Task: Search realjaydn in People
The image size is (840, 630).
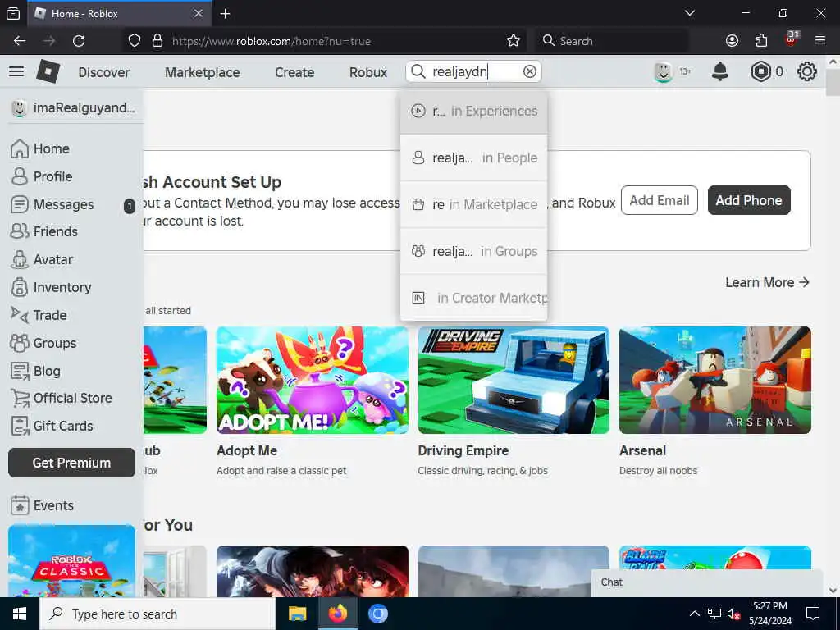Action: 473,157
